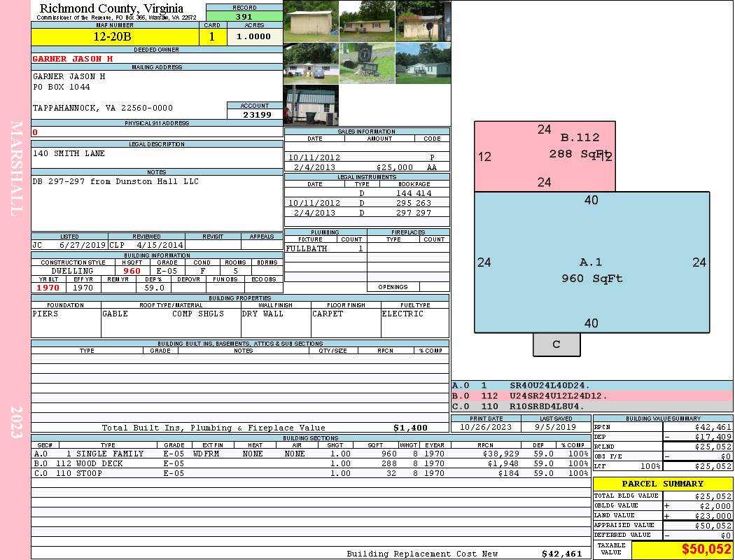Open the shed with satellite dish photo

click(423, 21)
